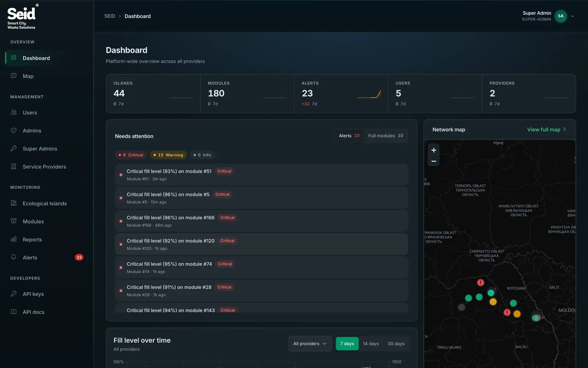Screen dimensions: 588x368
Task: Click the Admins shield icon
Action: point(14,130)
